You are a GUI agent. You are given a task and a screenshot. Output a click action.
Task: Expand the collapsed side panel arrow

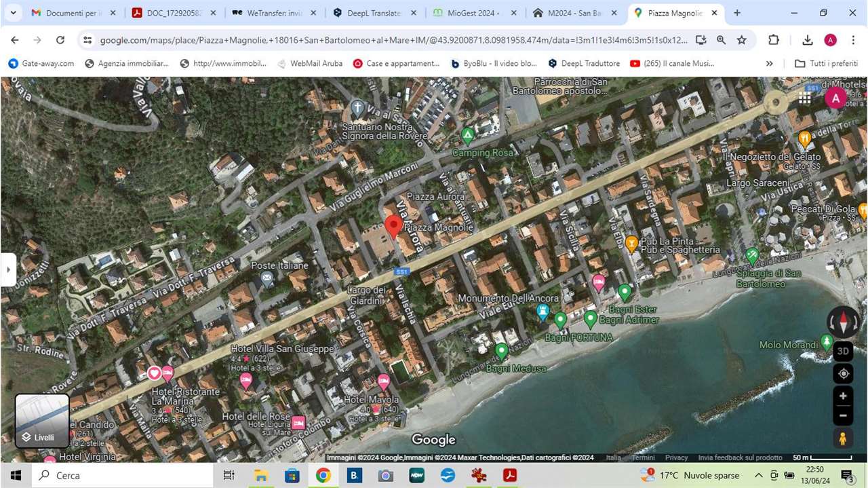pos(8,269)
